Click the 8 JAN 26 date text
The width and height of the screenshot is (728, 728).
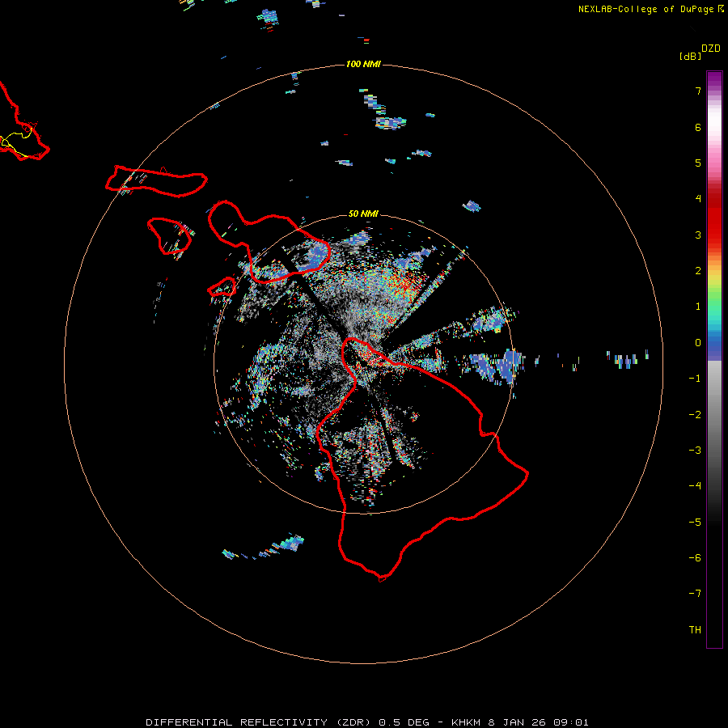517,722
